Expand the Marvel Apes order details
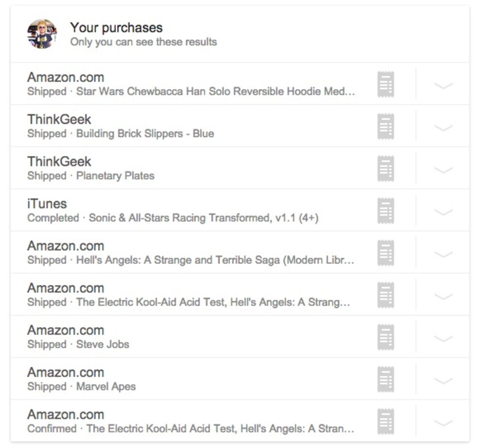Screen dimensions: 480x448 443,380
